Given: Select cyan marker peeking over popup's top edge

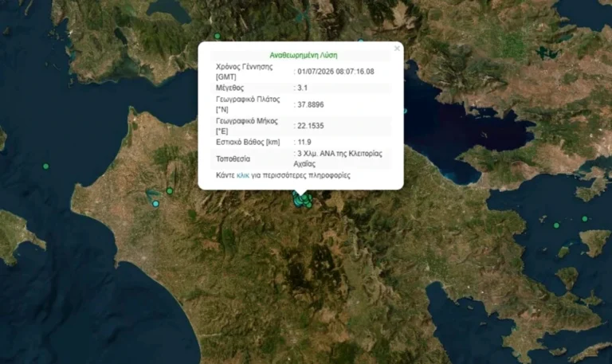Looking at the screenshot, I should pyautogui.click(x=361, y=40).
